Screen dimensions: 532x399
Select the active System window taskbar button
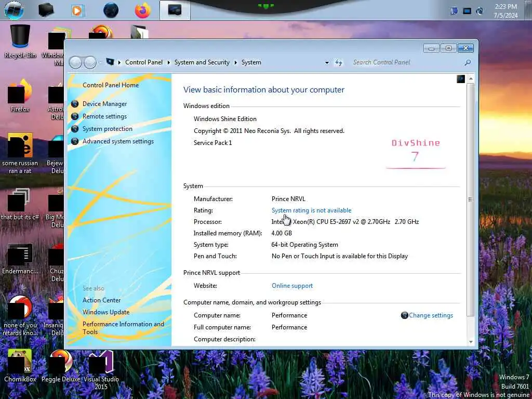pyautogui.click(x=175, y=10)
